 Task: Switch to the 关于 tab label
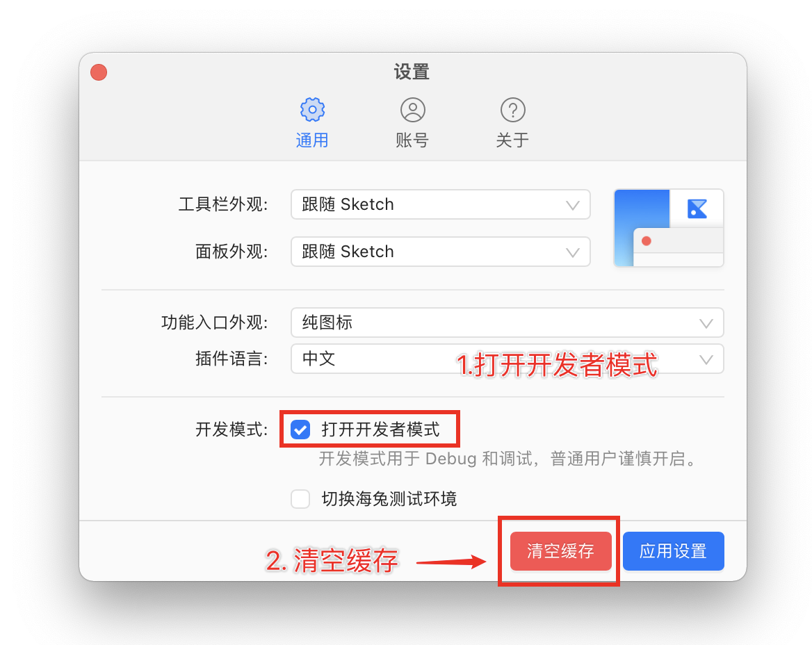[x=512, y=140]
